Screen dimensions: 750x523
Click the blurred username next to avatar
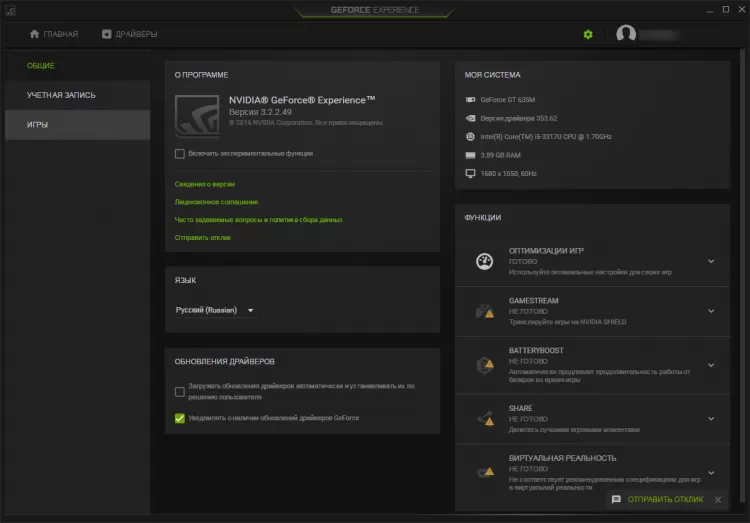(659, 34)
